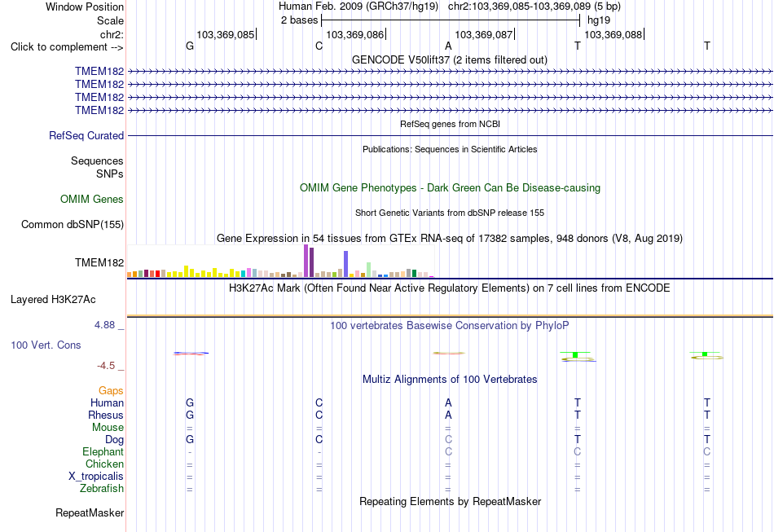Click the Scale label

click(x=110, y=20)
